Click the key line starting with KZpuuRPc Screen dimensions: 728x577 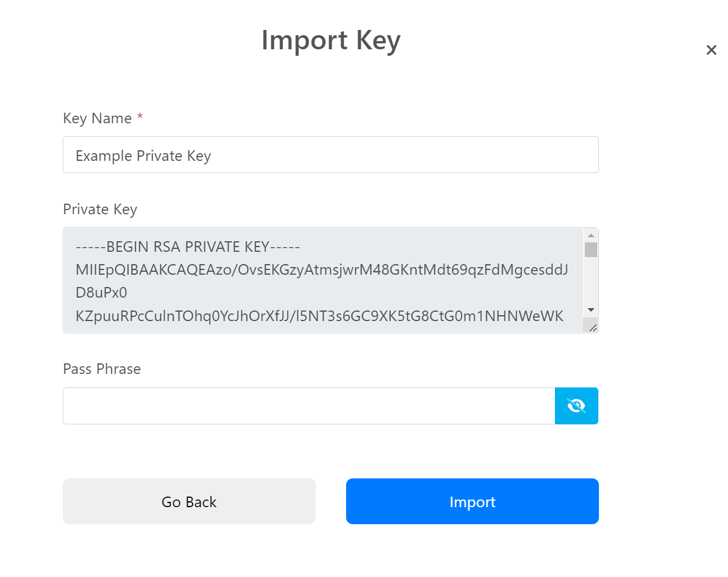(x=319, y=316)
